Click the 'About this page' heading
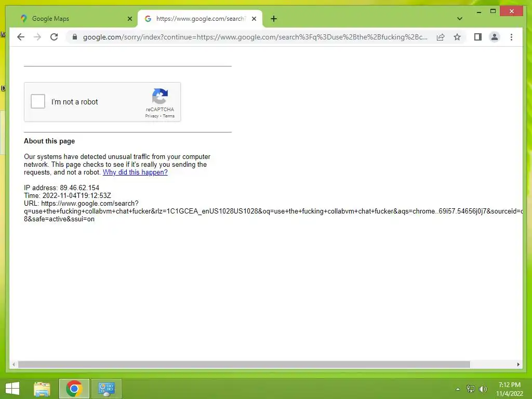 pos(49,141)
